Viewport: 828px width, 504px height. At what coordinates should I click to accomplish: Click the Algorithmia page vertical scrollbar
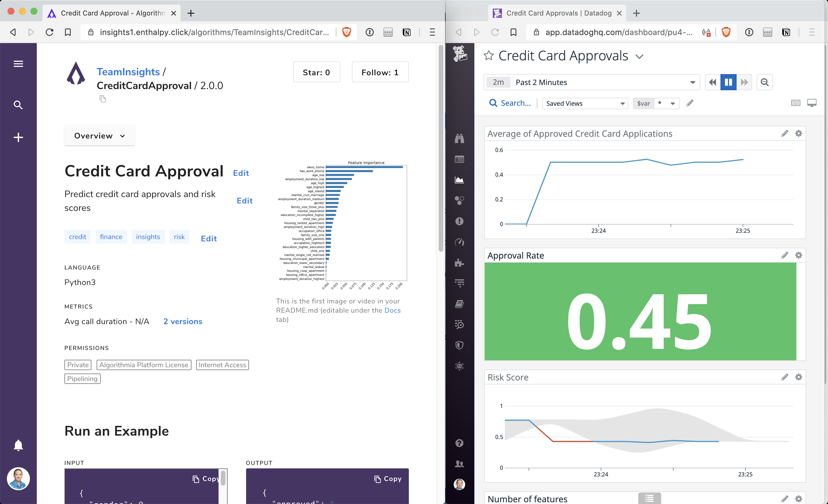(x=441, y=148)
